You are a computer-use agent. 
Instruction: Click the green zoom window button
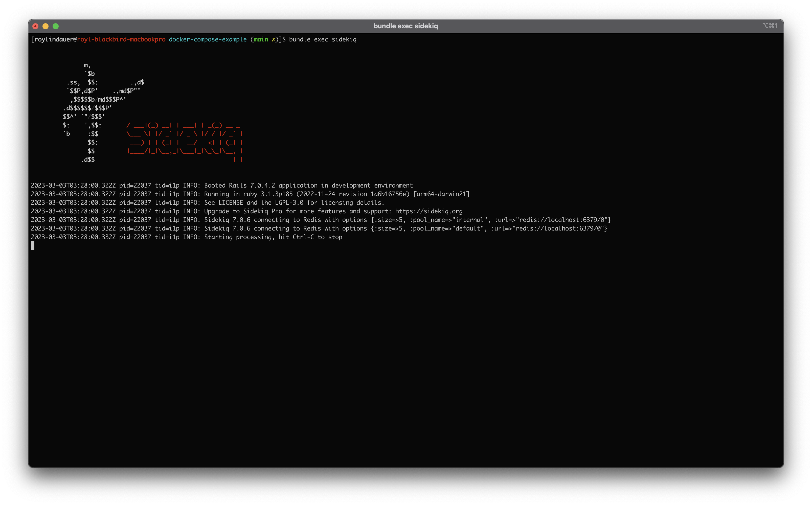[56, 26]
